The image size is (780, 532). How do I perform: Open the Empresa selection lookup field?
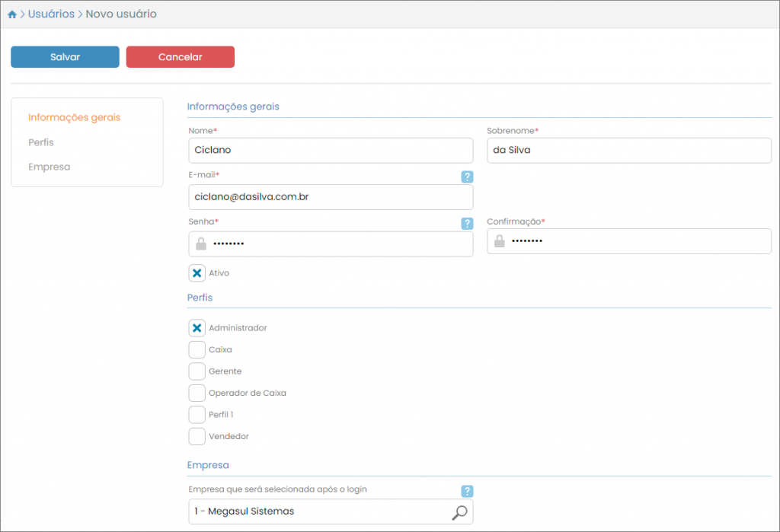320,511
